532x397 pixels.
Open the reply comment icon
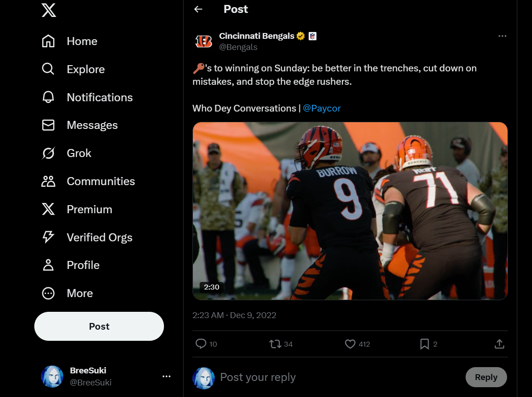(x=201, y=344)
